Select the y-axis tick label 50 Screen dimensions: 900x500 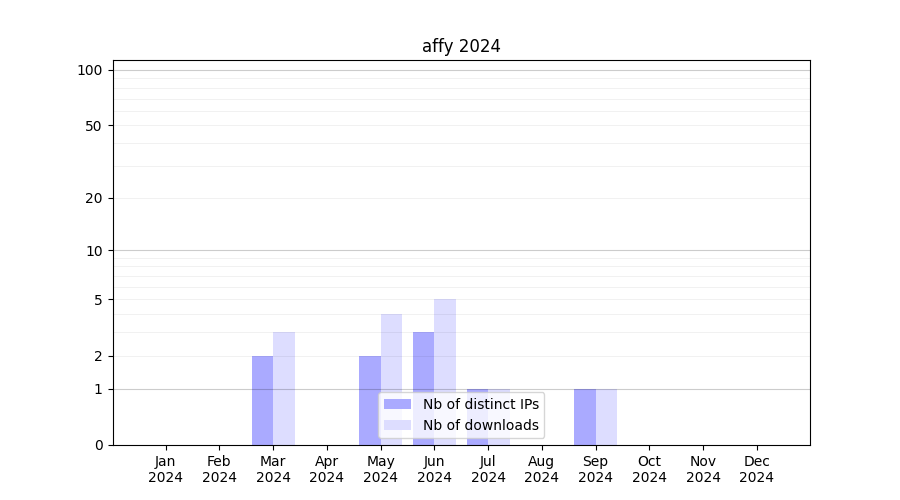point(94,126)
